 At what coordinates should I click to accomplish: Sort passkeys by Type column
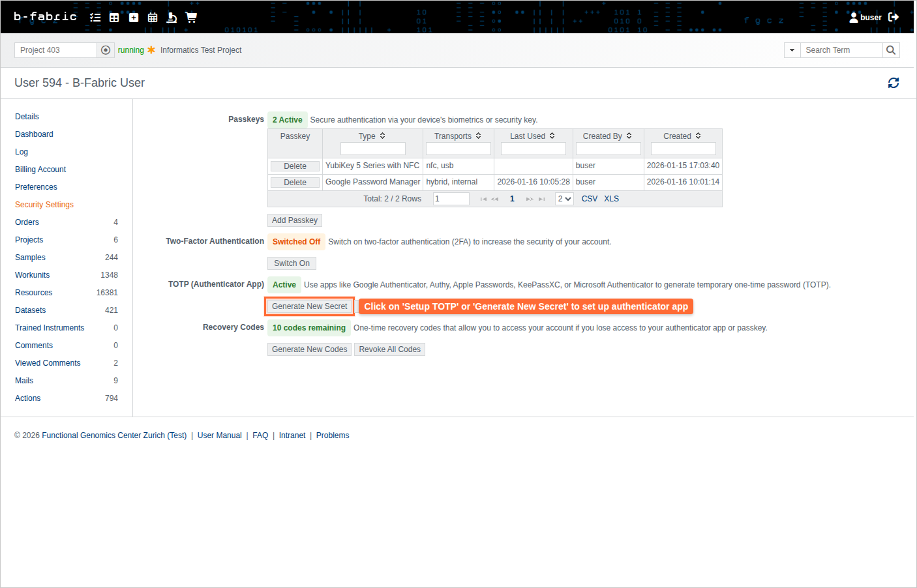tap(372, 136)
